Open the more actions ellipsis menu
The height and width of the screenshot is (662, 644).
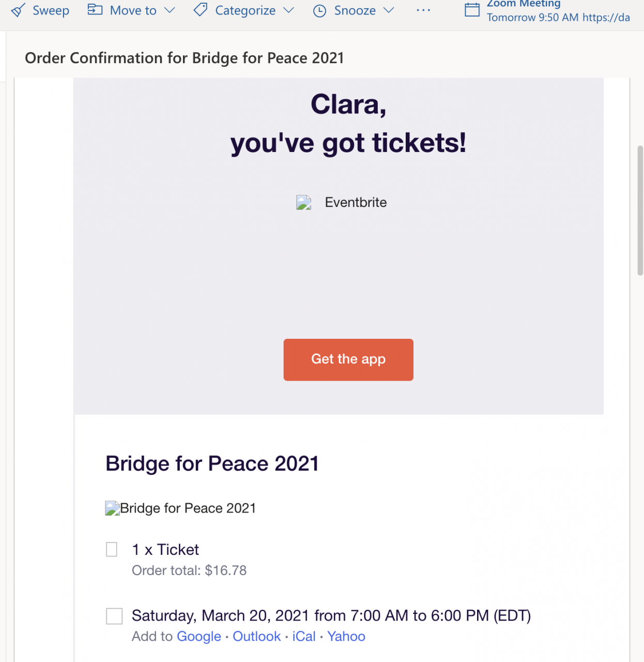(423, 10)
